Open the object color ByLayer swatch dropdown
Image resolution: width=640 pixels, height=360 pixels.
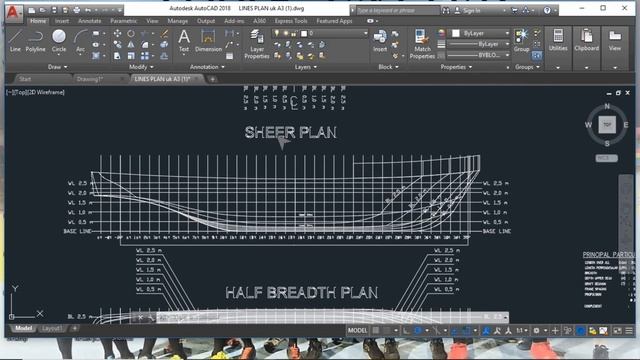[x=478, y=33]
